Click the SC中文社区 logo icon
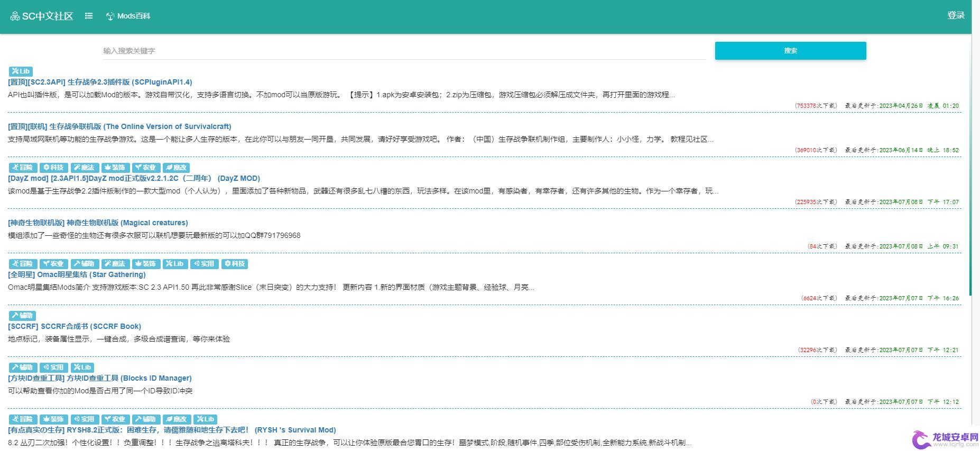This screenshot has width=980, height=451. 15,16
